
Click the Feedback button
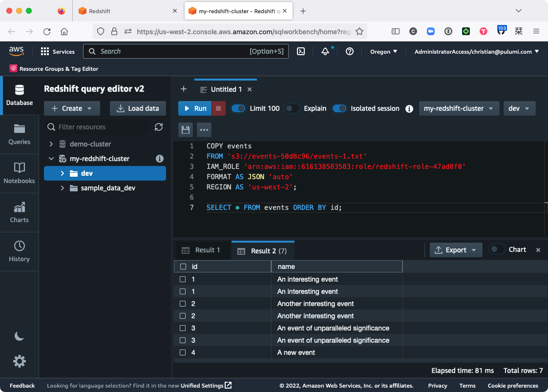(x=22, y=385)
